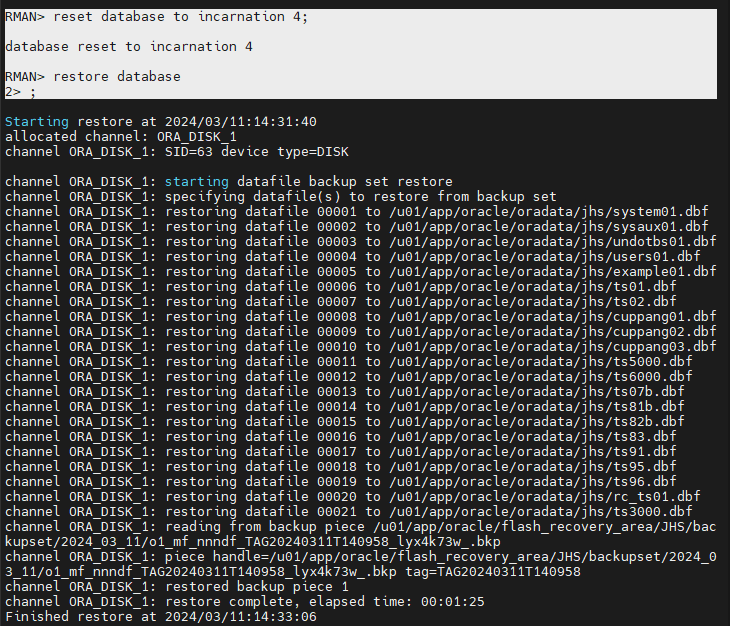Click the 'reading from backup piece' line

coord(361,534)
